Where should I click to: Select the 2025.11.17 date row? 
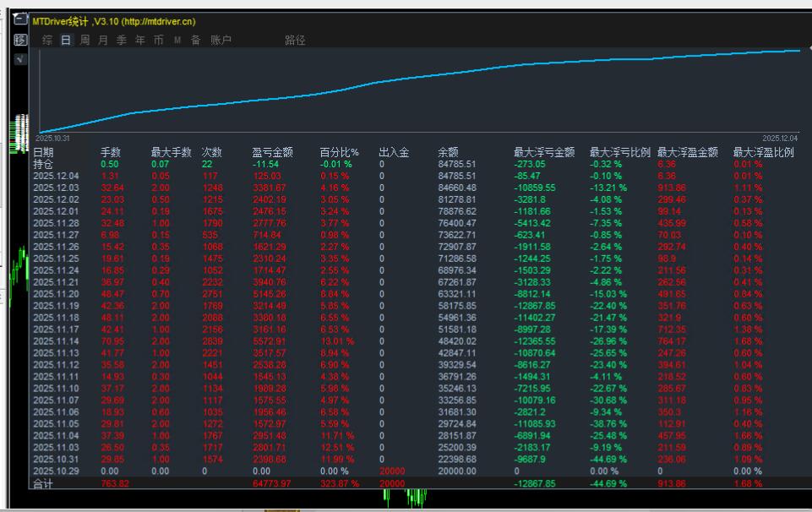56,330
